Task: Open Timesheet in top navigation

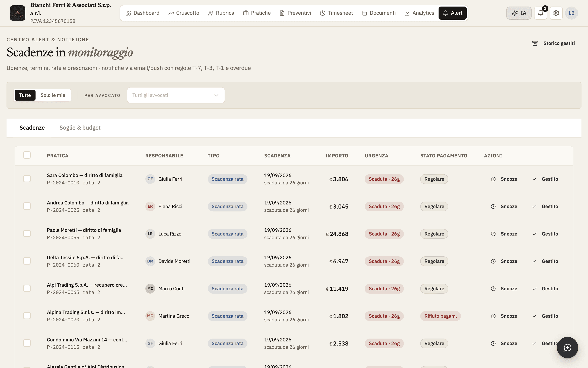Action: coord(336,13)
